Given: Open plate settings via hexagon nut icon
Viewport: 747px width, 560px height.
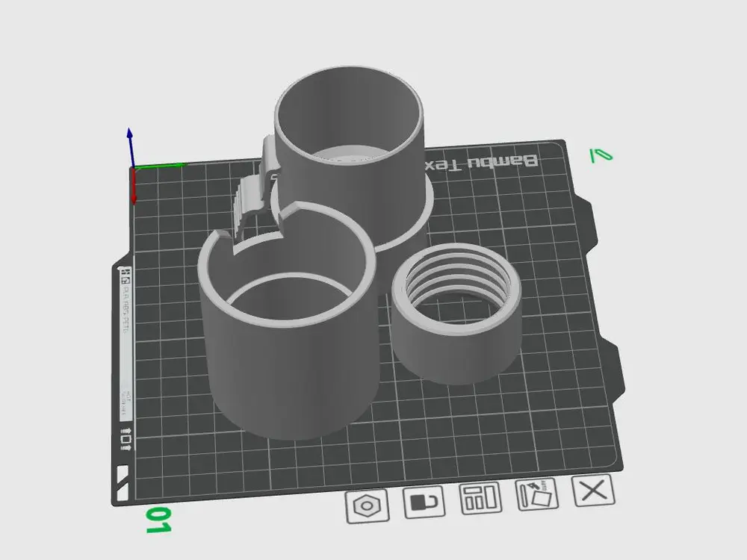Looking at the screenshot, I should 367,506.
